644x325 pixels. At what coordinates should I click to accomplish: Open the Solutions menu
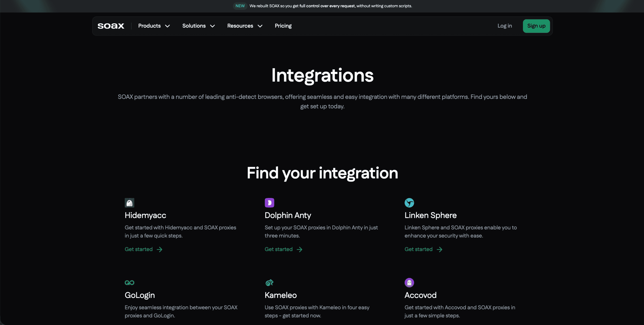198,26
